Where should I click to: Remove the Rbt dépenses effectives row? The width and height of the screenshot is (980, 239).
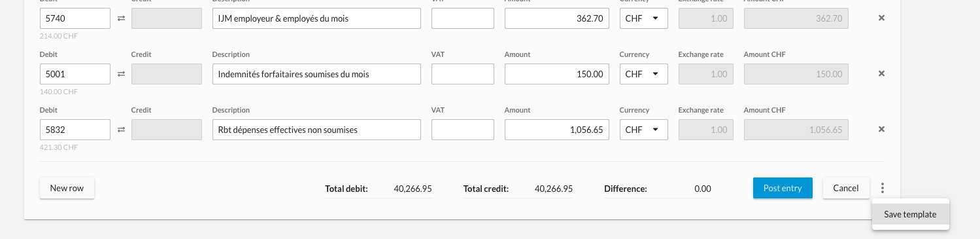881,130
